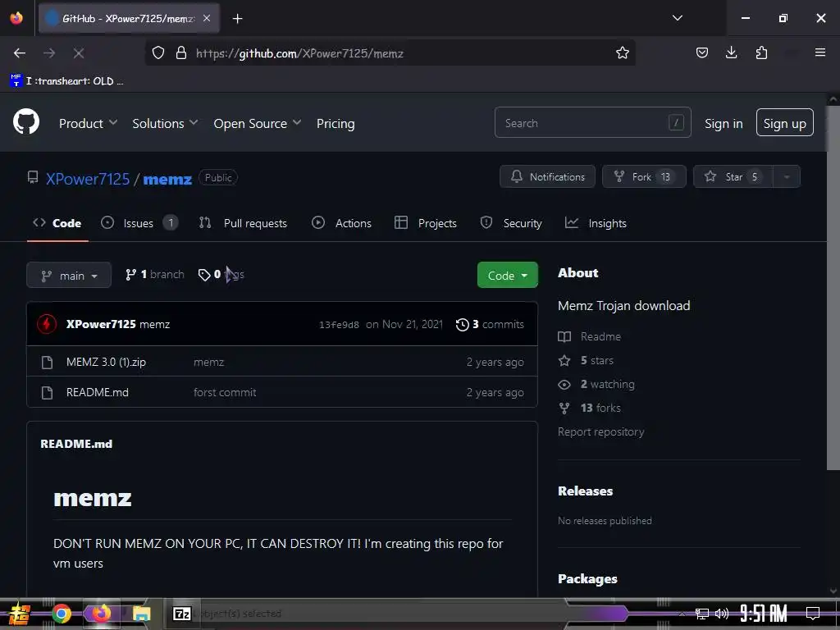View the 5 stars stargazers link
The height and width of the screenshot is (630, 840).
tap(586, 361)
